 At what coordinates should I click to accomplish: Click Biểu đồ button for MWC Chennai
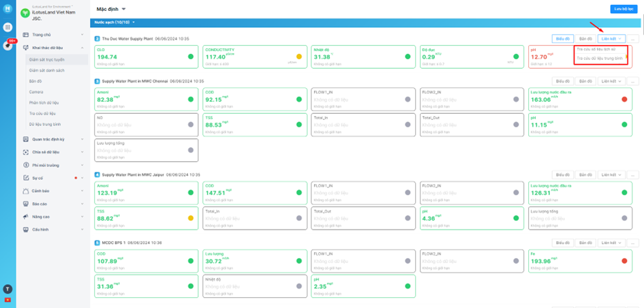click(562, 81)
